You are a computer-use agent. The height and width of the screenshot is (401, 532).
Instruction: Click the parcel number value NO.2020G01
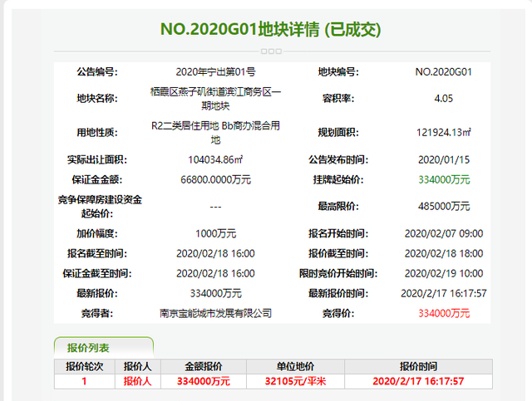pyautogui.click(x=443, y=72)
